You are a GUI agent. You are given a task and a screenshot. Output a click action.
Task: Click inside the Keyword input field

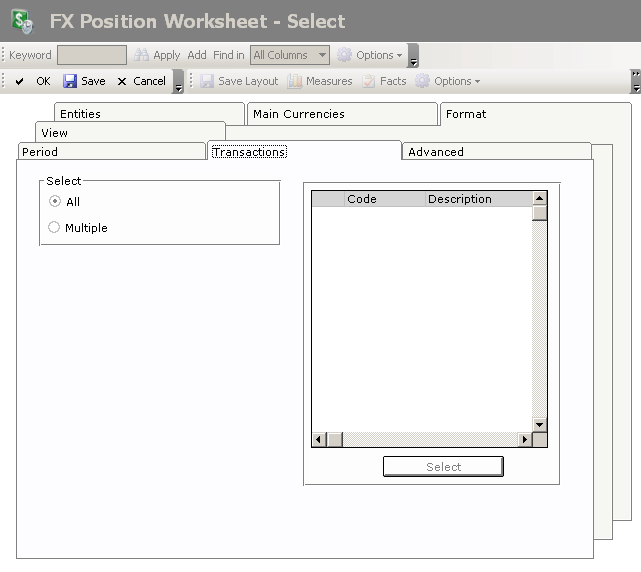click(x=91, y=56)
